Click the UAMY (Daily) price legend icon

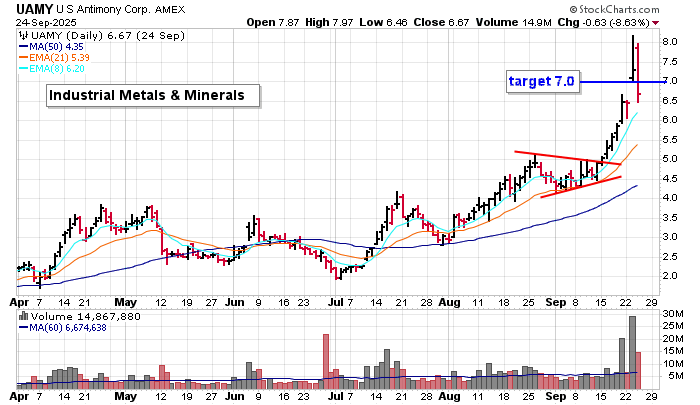point(23,34)
